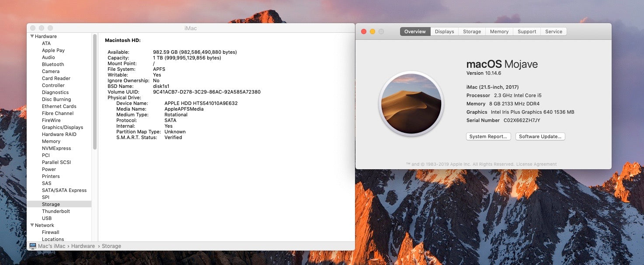644x265 pixels.
Task: Click the System Report button
Action: pos(488,136)
